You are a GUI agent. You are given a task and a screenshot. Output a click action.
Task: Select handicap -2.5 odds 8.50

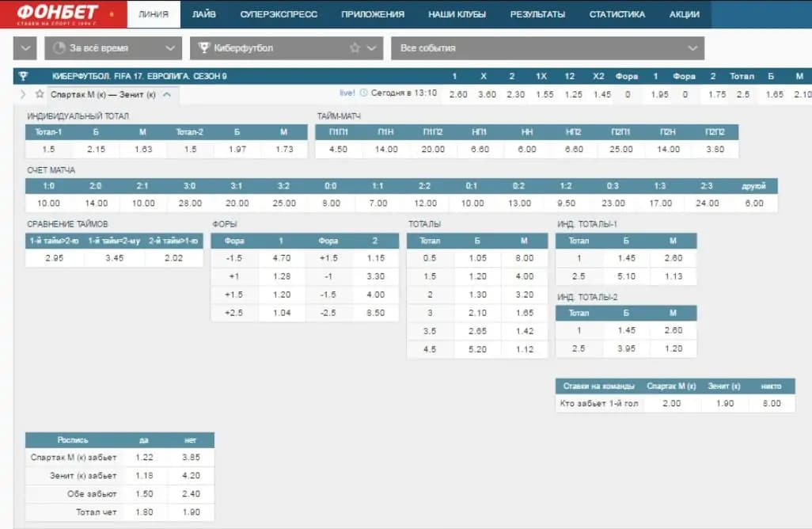point(376,313)
